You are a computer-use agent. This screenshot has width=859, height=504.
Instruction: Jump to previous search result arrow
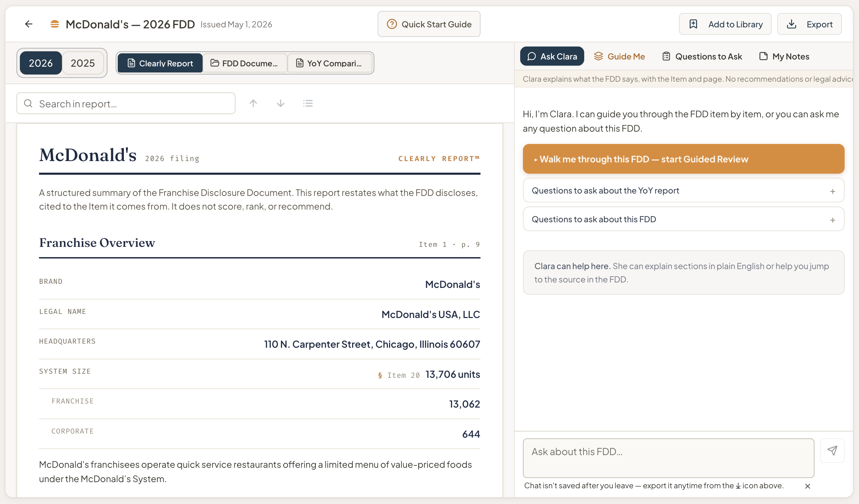pos(253,103)
